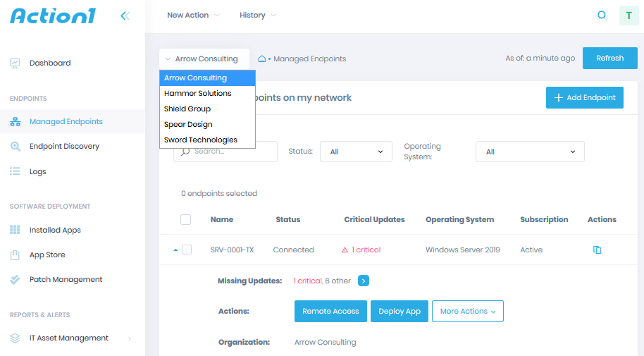Image resolution: width=644 pixels, height=356 pixels.
Task: Click the Patch Management checkmark icon
Action: coord(15,280)
